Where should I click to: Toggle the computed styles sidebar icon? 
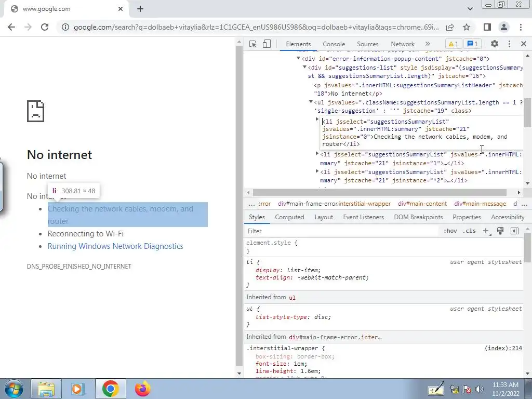tap(514, 231)
